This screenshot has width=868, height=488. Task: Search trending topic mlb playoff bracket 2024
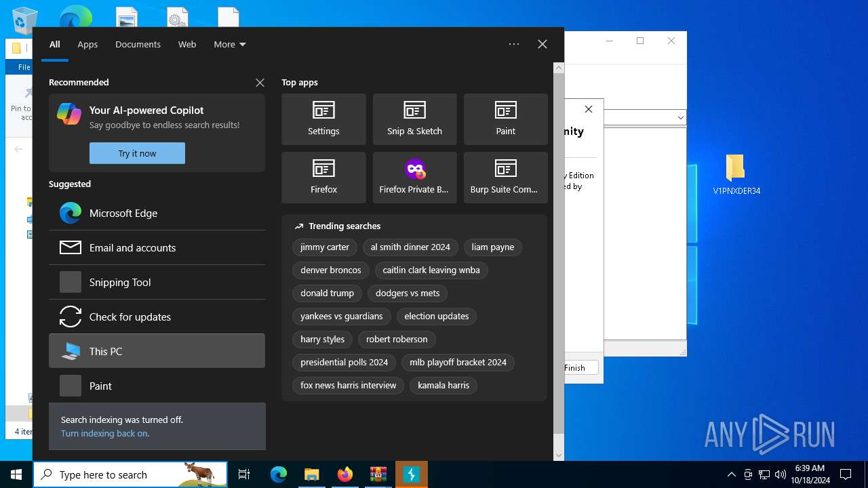click(458, 363)
